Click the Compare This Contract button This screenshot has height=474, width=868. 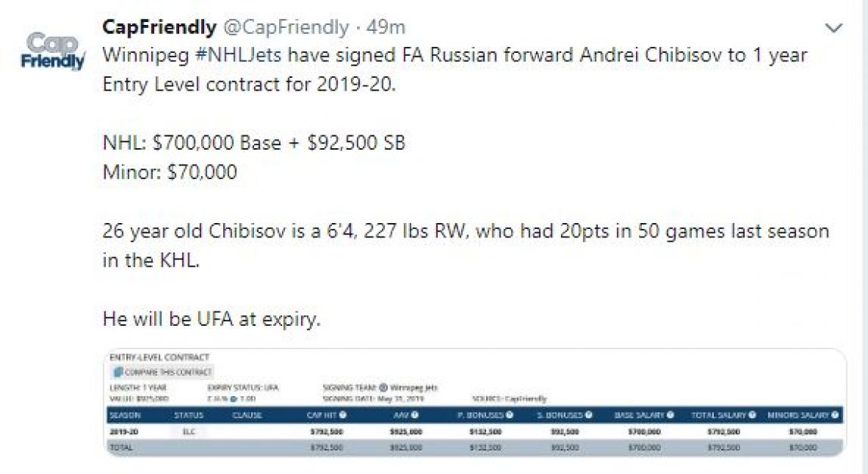click(163, 372)
